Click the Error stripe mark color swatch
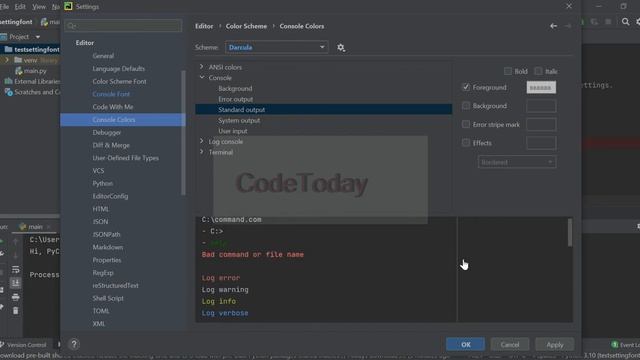Screen dimensions: 640x360 click(x=541, y=124)
